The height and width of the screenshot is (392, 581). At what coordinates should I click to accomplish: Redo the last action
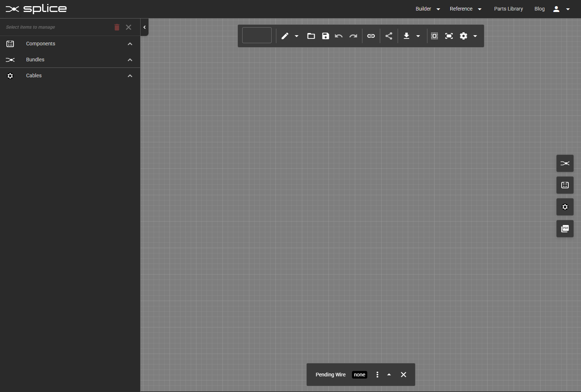pos(353,36)
